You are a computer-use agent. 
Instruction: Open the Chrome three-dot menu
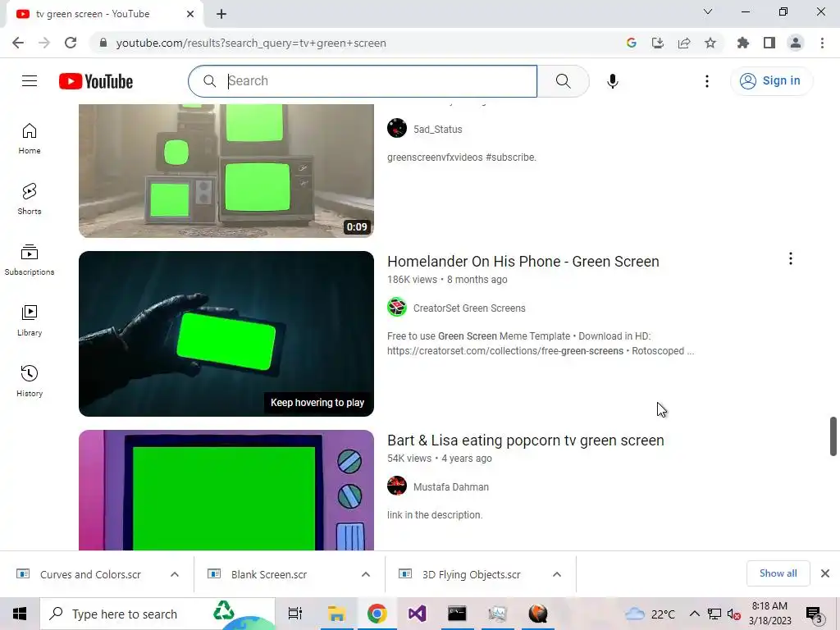coord(822,43)
